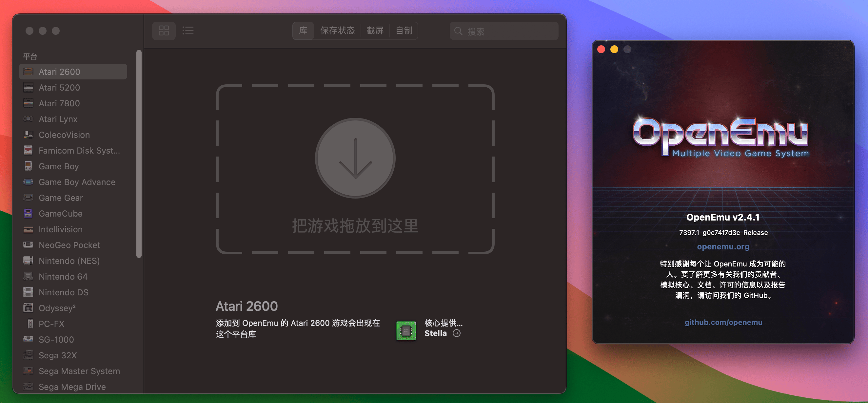Image resolution: width=868 pixels, height=403 pixels.
Task: Switch to the 保存状态 tab view
Action: coord(337,31)
